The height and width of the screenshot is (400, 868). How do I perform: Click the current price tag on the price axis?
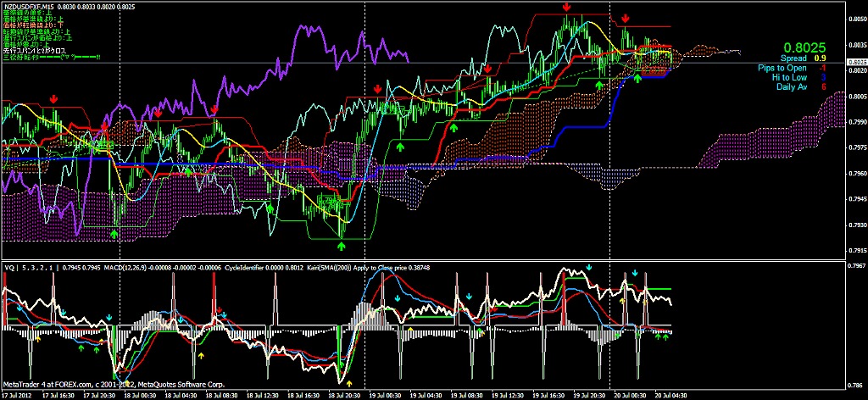856,62
